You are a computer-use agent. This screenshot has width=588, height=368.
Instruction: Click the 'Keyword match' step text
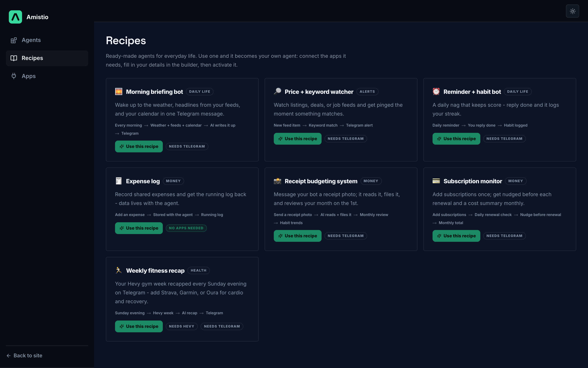point(323,125)
